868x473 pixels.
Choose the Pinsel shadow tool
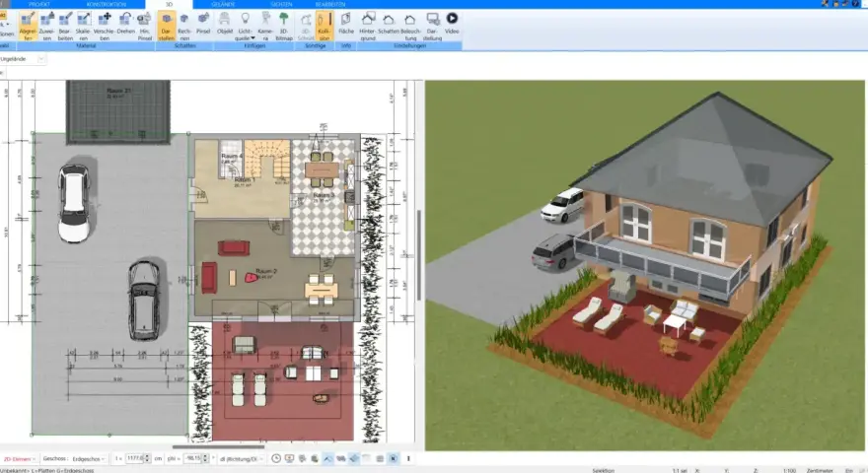pyautogui.click(x=203, y=24)
